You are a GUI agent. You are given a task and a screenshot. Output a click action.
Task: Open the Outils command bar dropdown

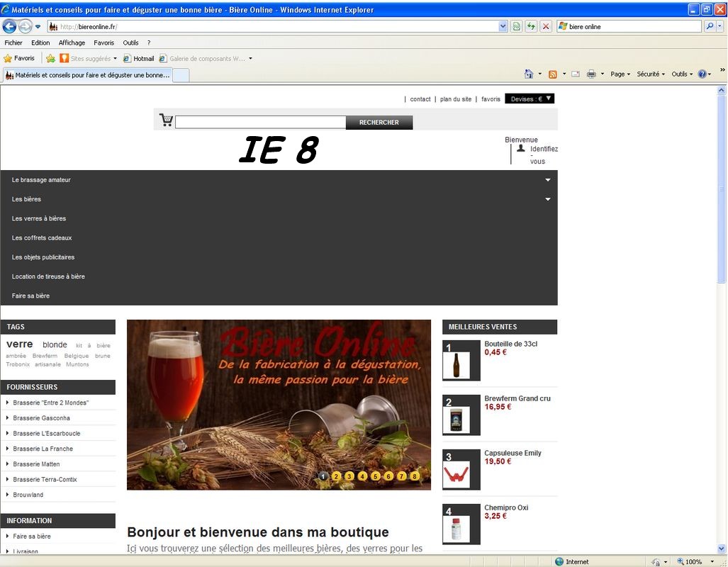click(682, 74)
